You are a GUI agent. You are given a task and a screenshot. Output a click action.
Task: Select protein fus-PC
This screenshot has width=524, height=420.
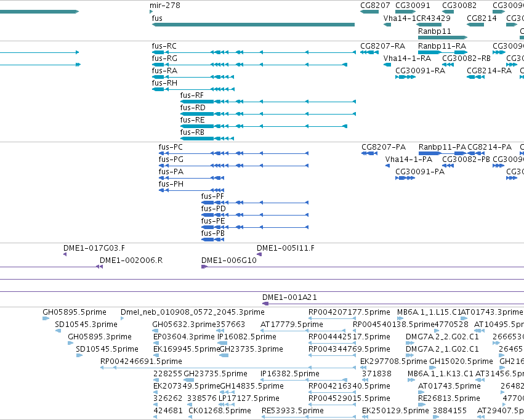pos(233,153)
